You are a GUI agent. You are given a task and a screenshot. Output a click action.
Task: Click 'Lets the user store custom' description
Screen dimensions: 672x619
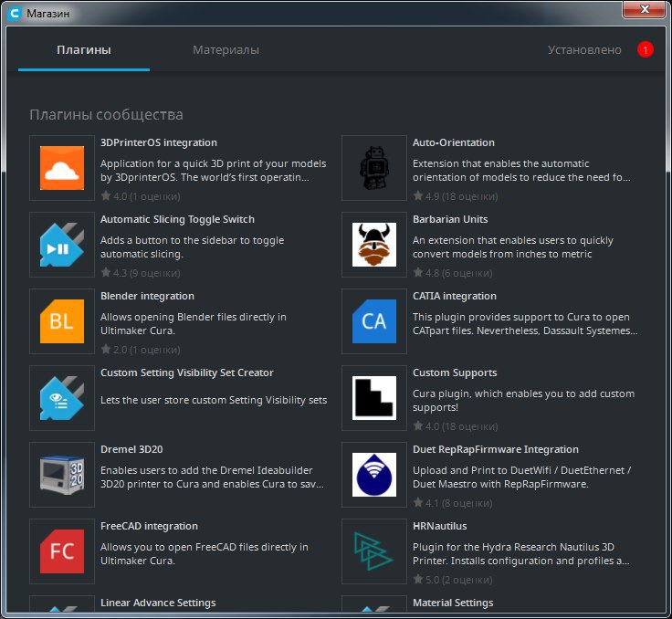(x=214, y=401)
